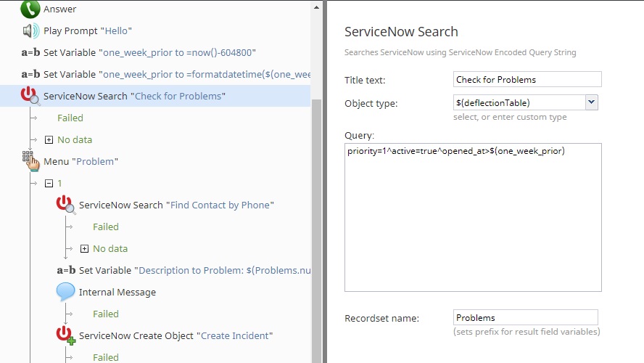Select ServiceNow Search "Find Contact by Phone"

coord(176,205)
